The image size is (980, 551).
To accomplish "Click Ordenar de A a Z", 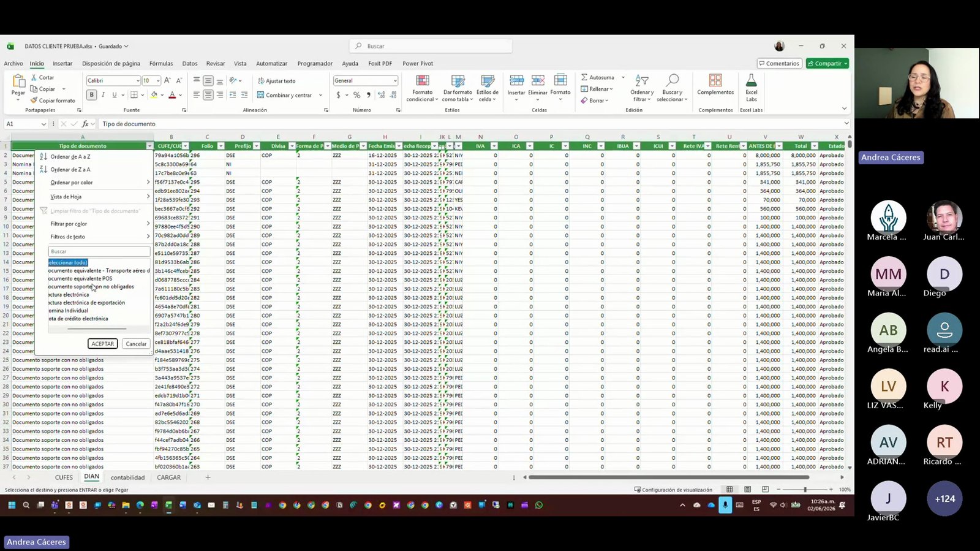I will pyautogui.click(x=70, y=157).
